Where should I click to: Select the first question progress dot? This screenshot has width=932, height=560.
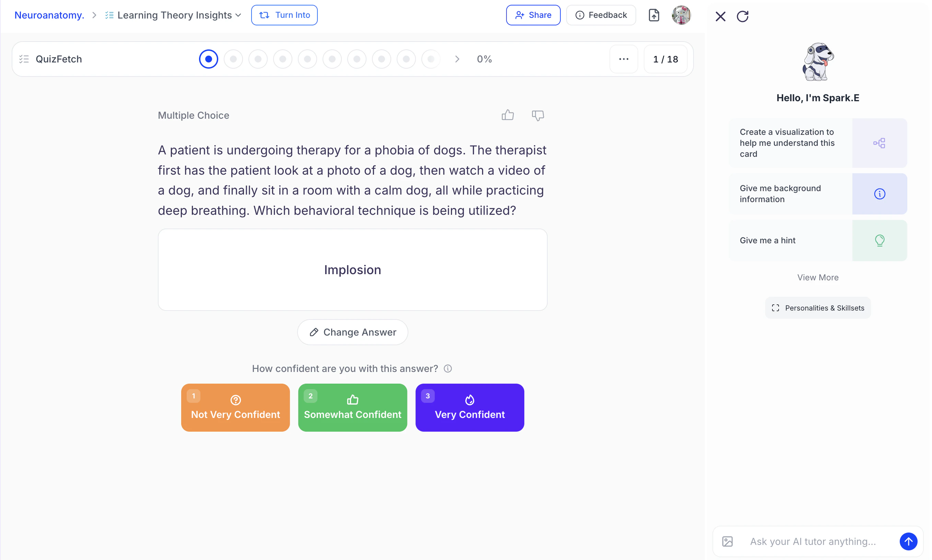click(x=209, y=59)
